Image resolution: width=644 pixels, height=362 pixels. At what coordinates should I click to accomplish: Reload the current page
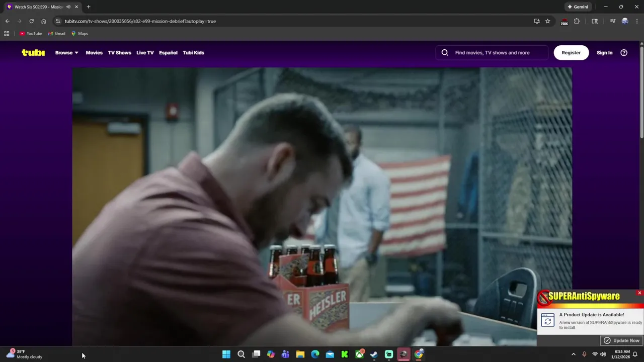(31, 21)
